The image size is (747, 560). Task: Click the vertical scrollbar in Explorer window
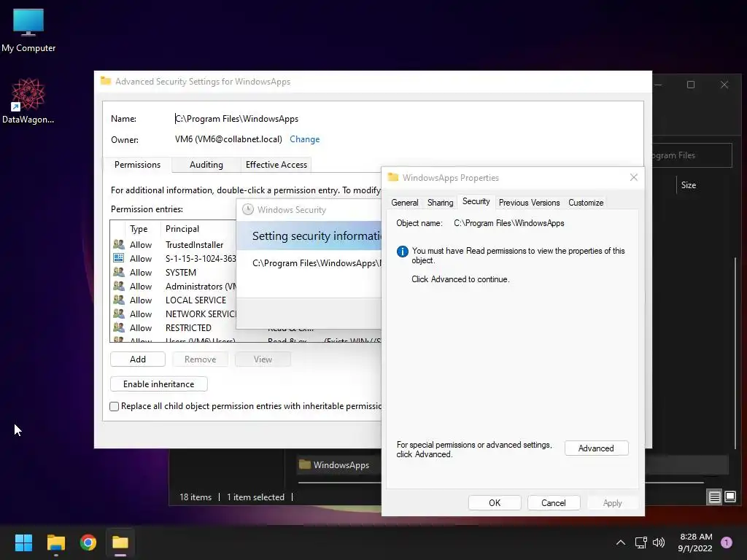735,352
